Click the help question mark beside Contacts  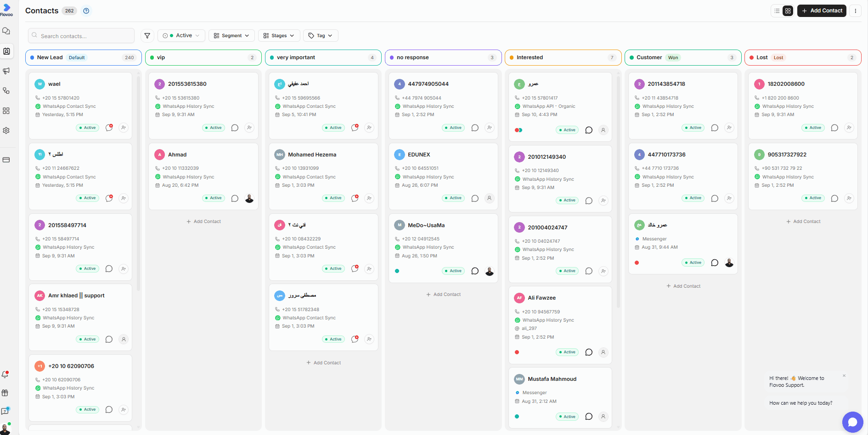click(86, 11)
